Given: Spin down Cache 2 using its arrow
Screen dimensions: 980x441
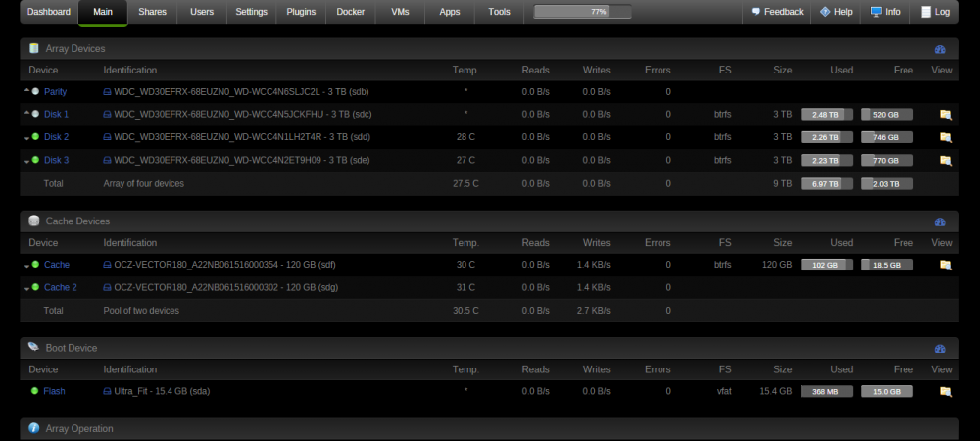Looking at the screenshot, I should click(x=26, y=288).
